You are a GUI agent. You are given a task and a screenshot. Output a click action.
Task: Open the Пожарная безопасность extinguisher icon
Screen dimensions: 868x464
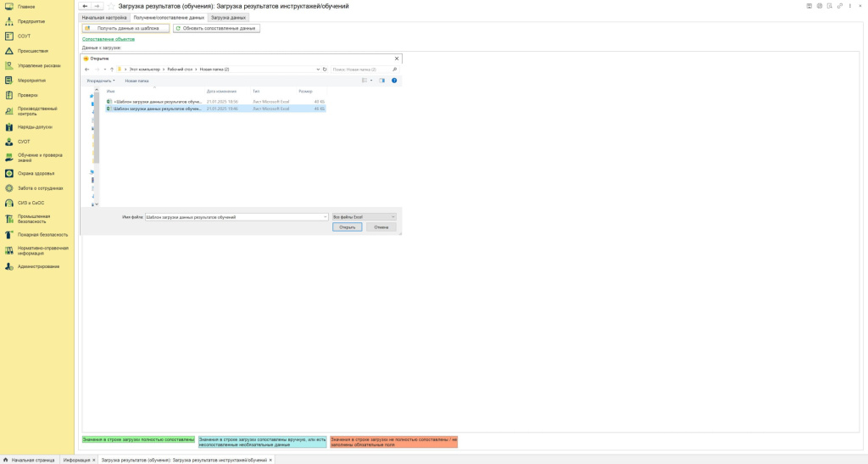click(8, 235)
